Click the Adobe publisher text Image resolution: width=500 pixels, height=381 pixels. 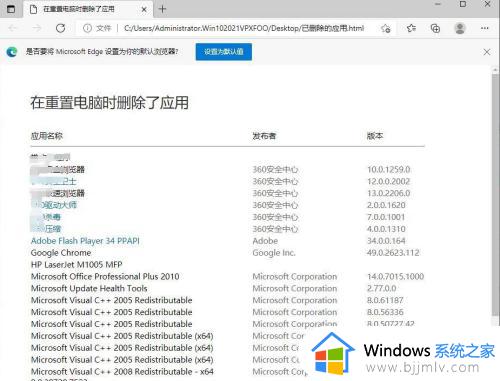pyautogui.click(x=265, y=241)
